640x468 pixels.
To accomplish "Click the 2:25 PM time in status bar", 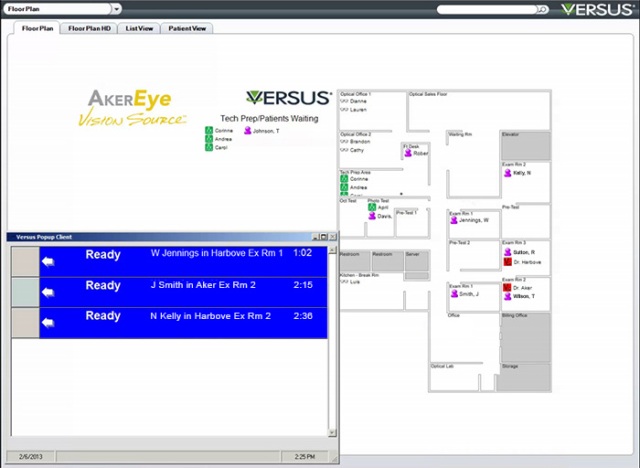I will (x=305, y=457).
